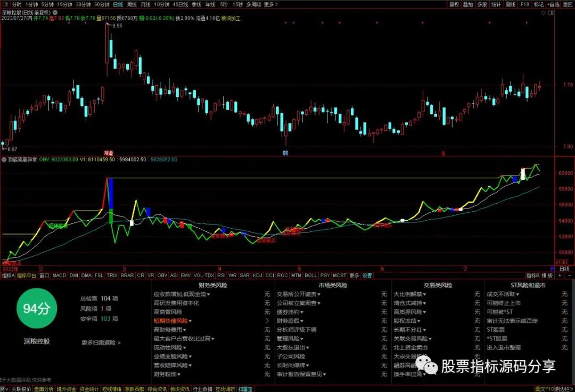Add stock via 自选 button
Image resolution: width=575 pixels, height=392 pixels.
(x=553, y=4)
